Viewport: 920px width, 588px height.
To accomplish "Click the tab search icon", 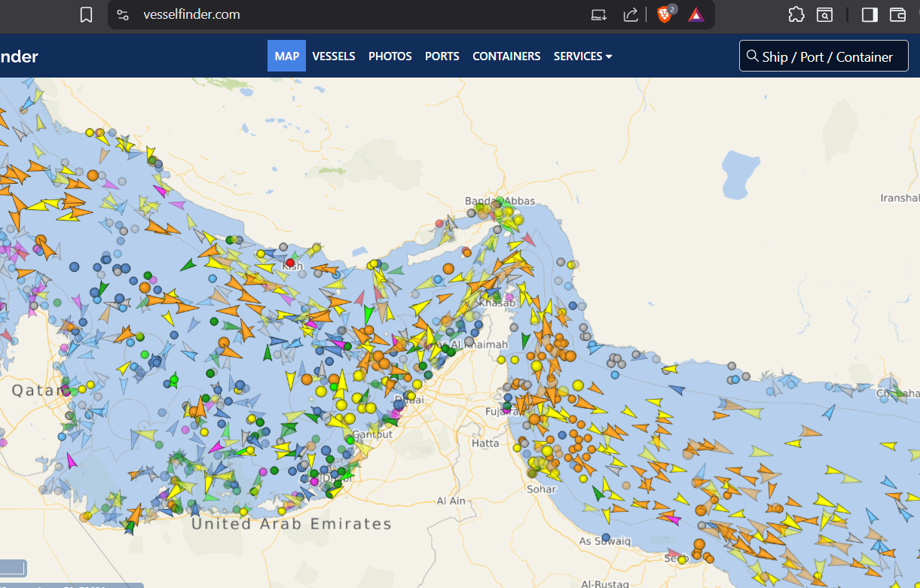I will pyautogui.click(x=826, y=14).
